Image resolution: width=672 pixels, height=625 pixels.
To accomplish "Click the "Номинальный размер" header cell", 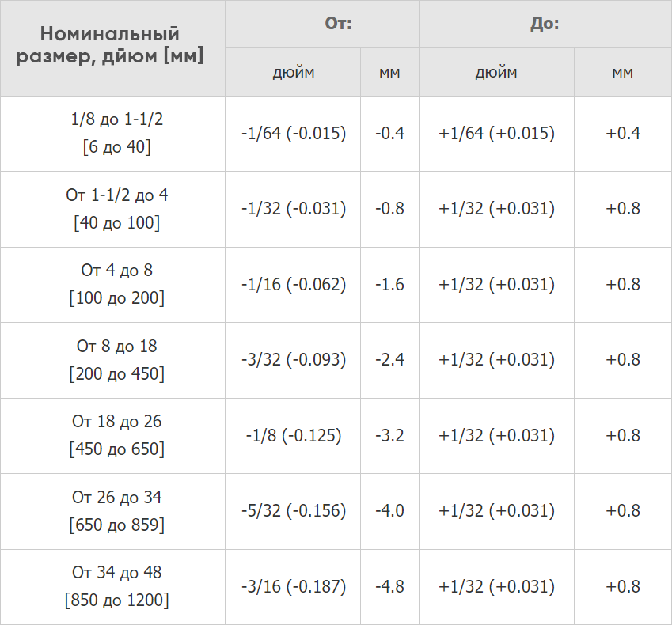I will [x=110, y=46].
